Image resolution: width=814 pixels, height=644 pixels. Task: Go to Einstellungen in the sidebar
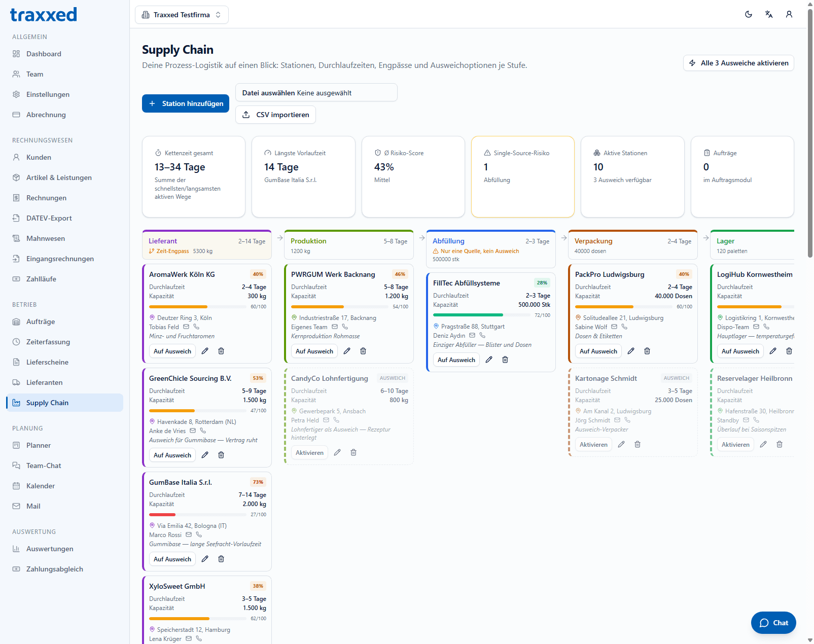tap(64, 94)
